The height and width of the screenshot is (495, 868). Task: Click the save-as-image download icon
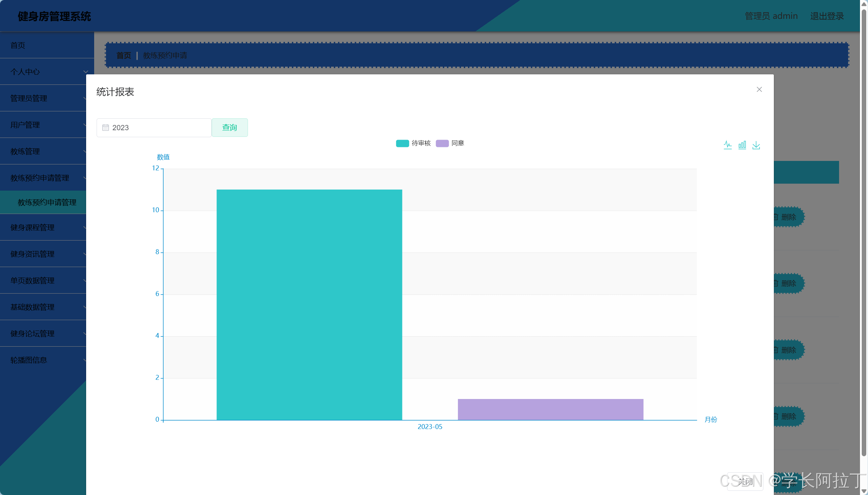click(756, 145)
